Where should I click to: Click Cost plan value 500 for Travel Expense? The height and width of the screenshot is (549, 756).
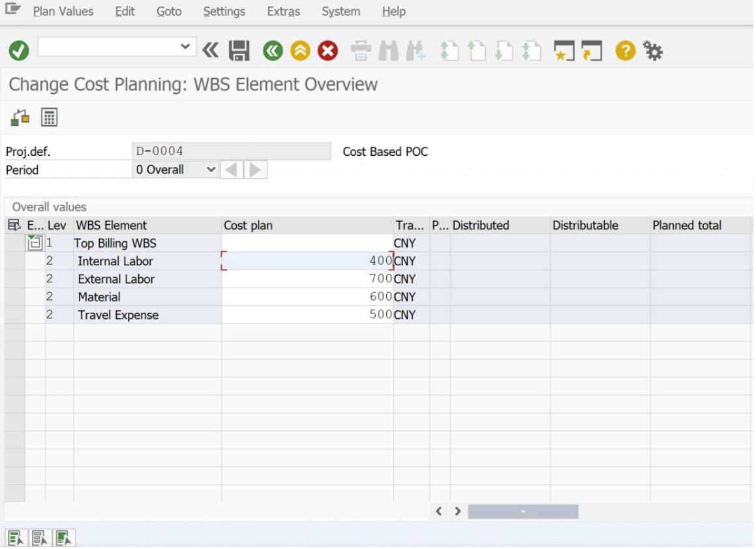point(308,315)
